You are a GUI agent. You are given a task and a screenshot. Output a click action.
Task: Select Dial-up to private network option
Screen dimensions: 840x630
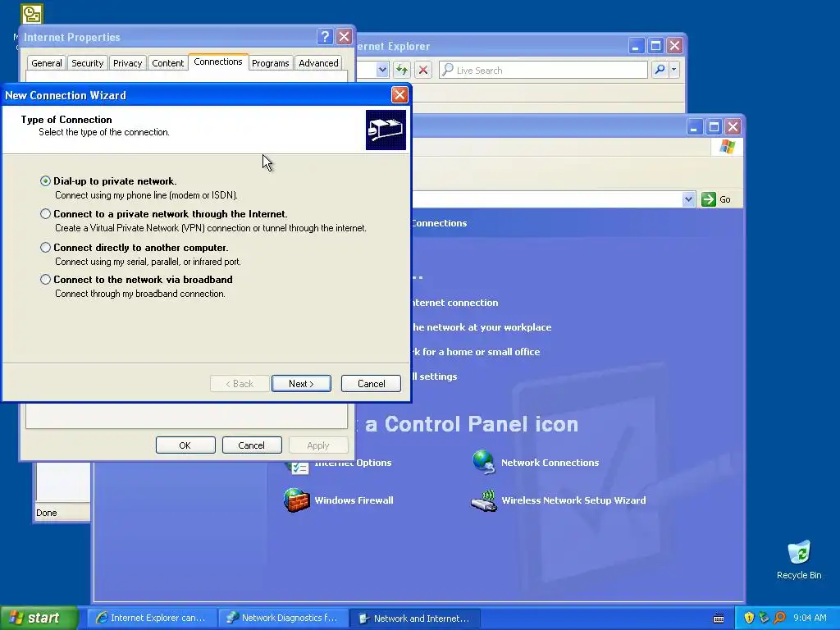[x=46, y=181]
